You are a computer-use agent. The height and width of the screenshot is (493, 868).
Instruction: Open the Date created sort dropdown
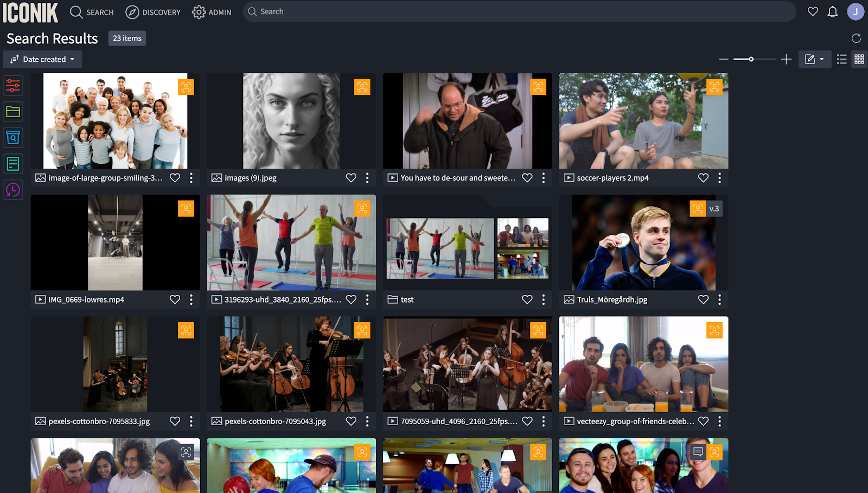[x=43, y=59]
